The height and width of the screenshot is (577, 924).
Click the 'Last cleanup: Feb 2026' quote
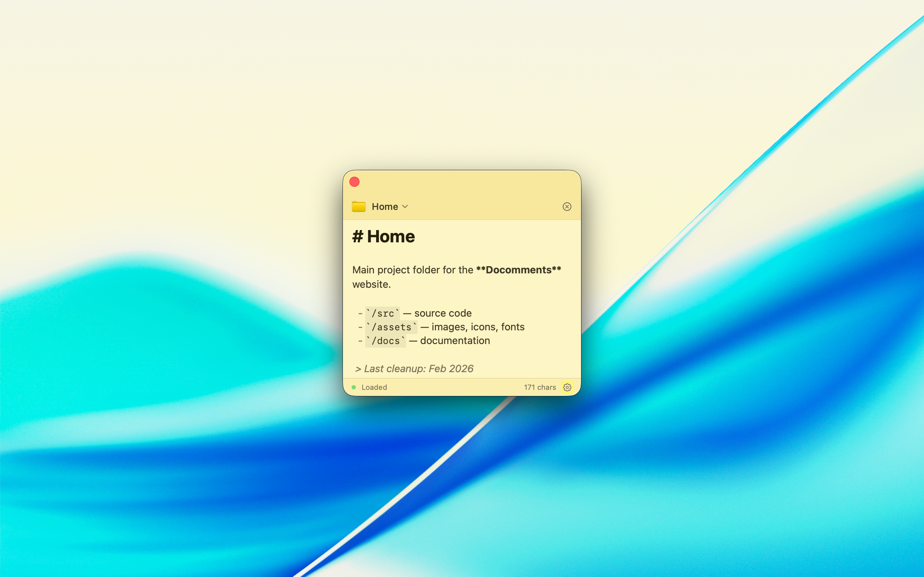pyautogui.click(x=418, y=369)
